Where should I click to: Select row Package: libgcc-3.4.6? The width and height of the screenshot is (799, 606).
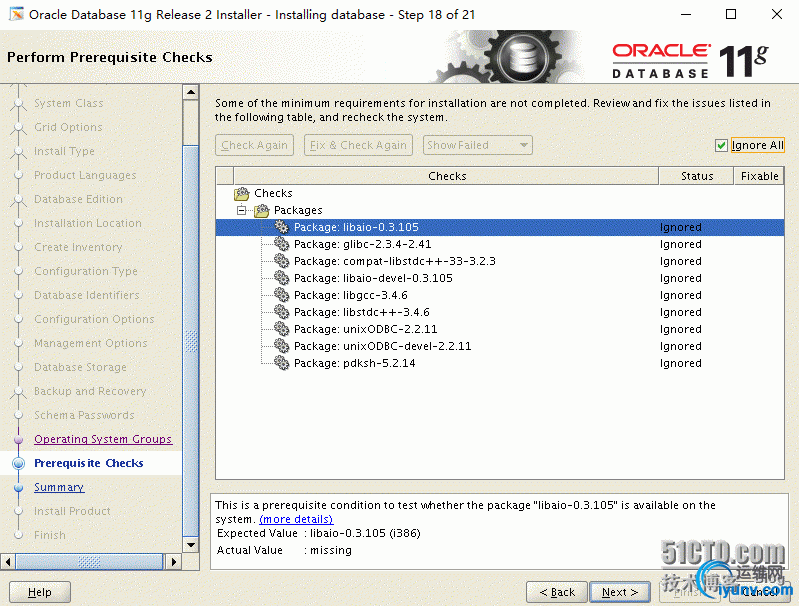pos(500,295)
